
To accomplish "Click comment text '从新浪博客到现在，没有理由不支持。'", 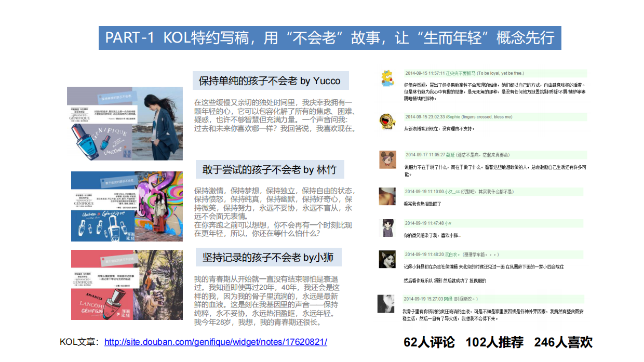I will 439,128.
